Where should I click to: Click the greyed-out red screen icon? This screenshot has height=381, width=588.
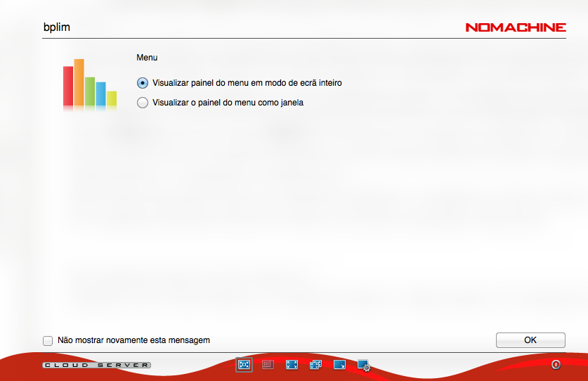click(x=268, y=365)
